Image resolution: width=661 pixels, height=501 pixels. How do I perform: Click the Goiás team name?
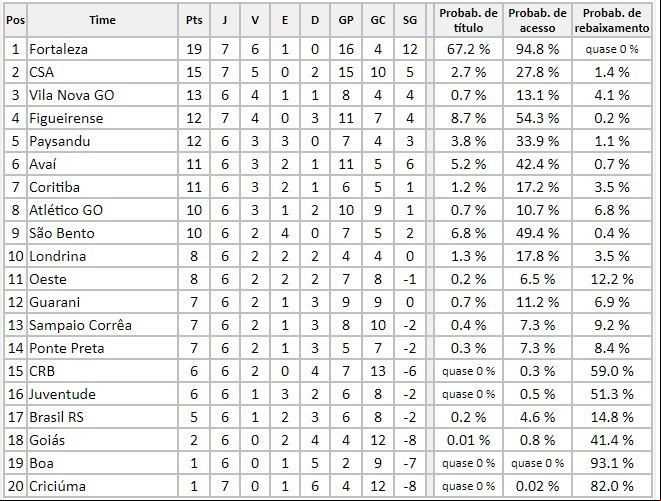(47, 440)
